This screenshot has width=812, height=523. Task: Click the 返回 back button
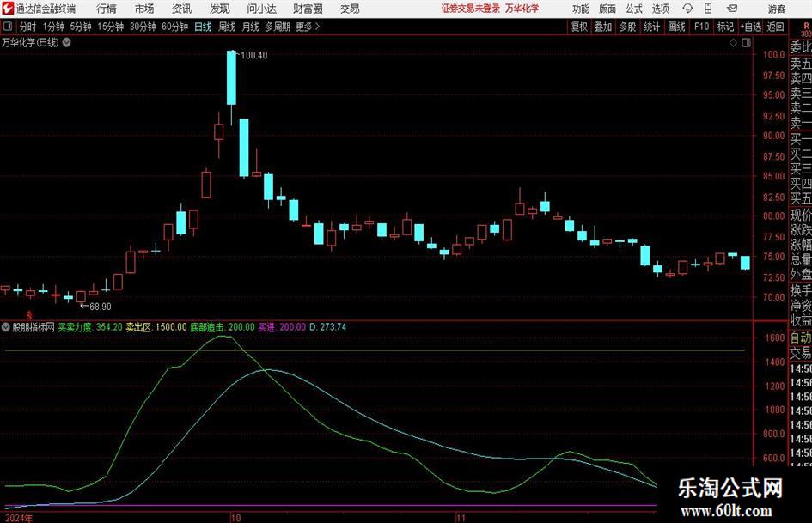coord(776,27)
